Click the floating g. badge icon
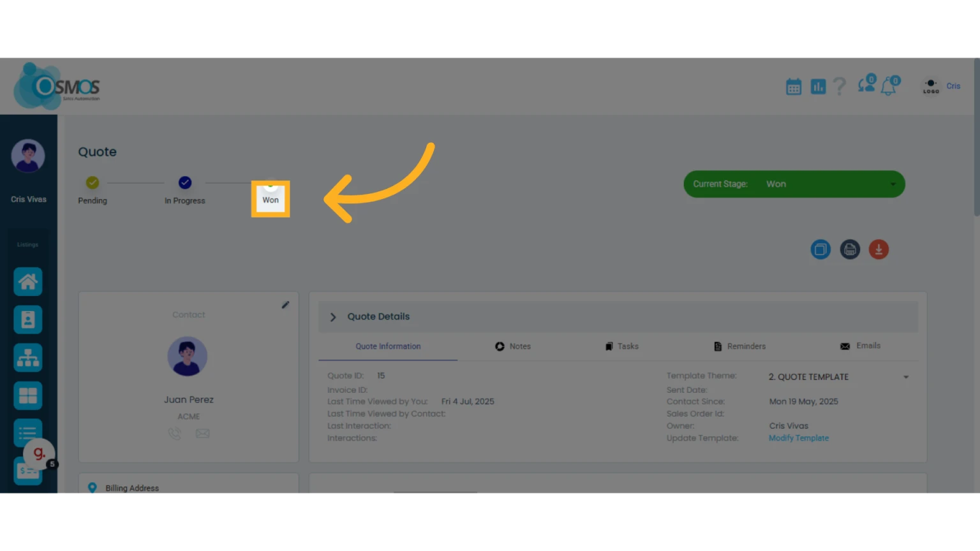Viewport: 980px width, 551px height. pyautogui.click(x=40, y=453)
